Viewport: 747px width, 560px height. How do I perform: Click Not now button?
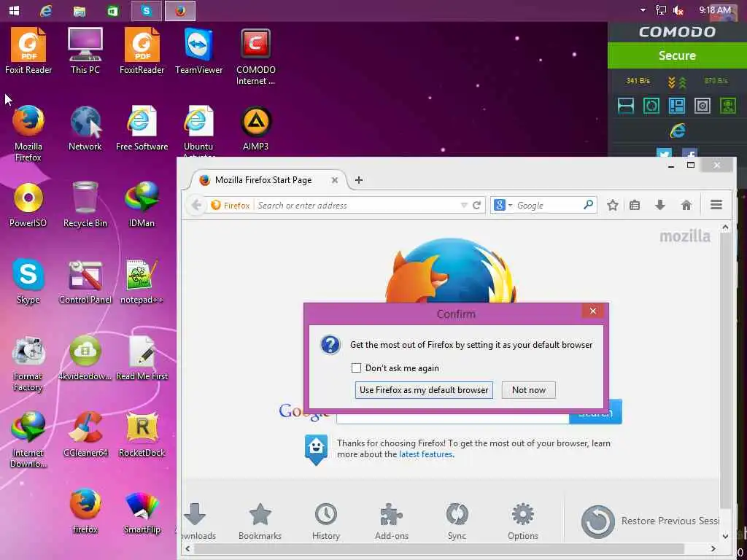point(529,390)
